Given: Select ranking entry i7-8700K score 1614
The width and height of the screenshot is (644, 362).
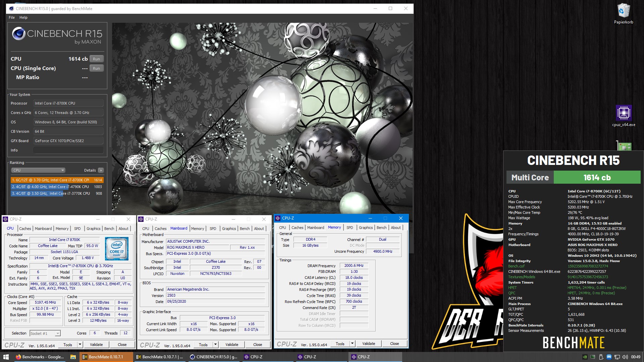Looking at the screenshot, I should pyautogui.click(x=57, y=180).
